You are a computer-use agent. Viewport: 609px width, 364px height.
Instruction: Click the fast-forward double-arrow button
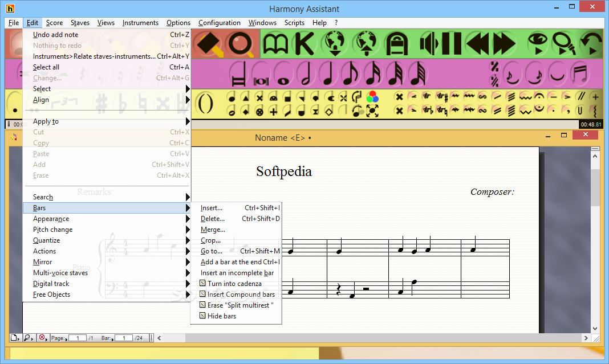(x=504, y=44)
